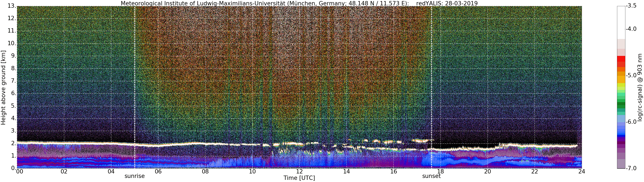Click the '24' time axis tick label
644x182 pixels.
coord(582,172)
